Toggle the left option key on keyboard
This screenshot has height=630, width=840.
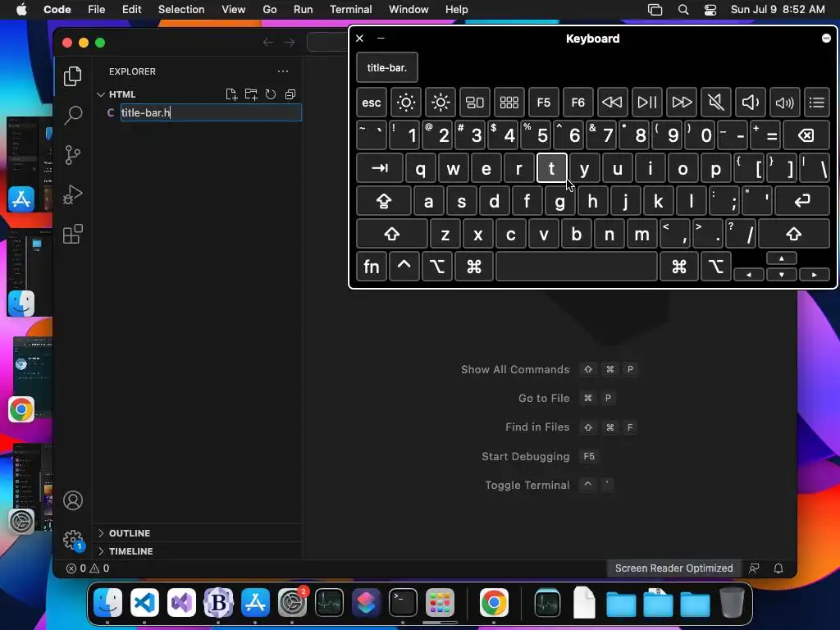pyautogui.click(x=437, y=267)
